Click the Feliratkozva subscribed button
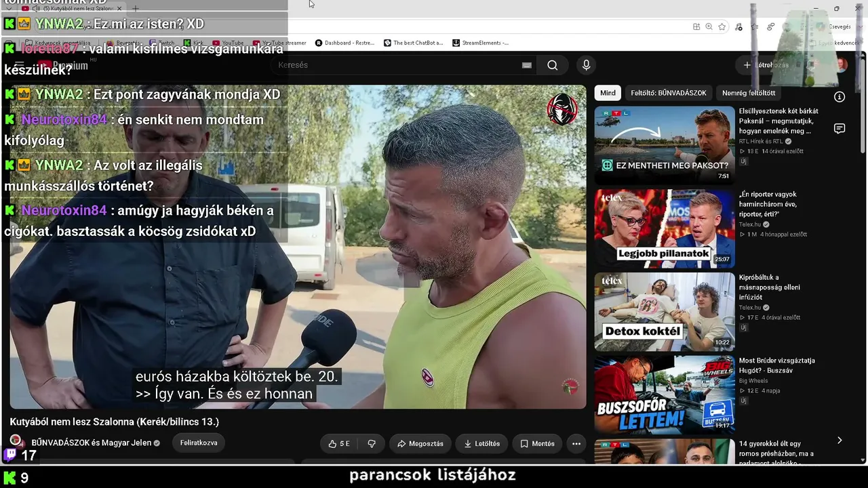 pos(199,443)
